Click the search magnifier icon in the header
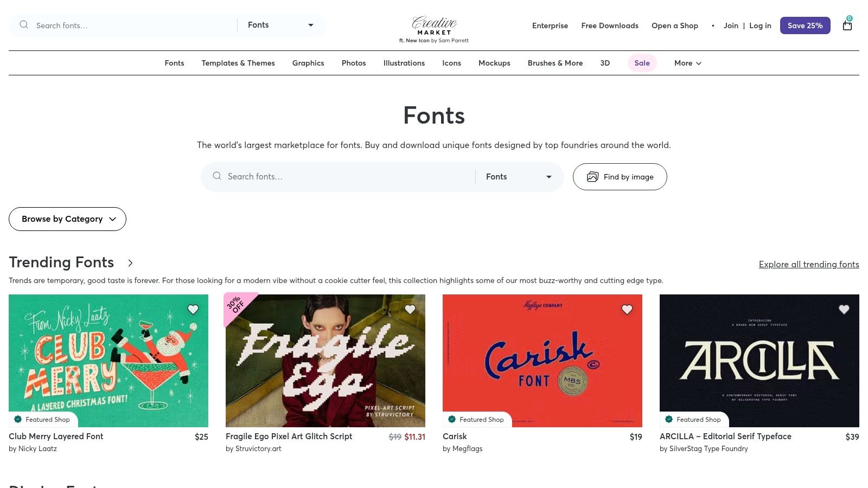The width and height of the screenshot is (868, 488). pos(24,25)
